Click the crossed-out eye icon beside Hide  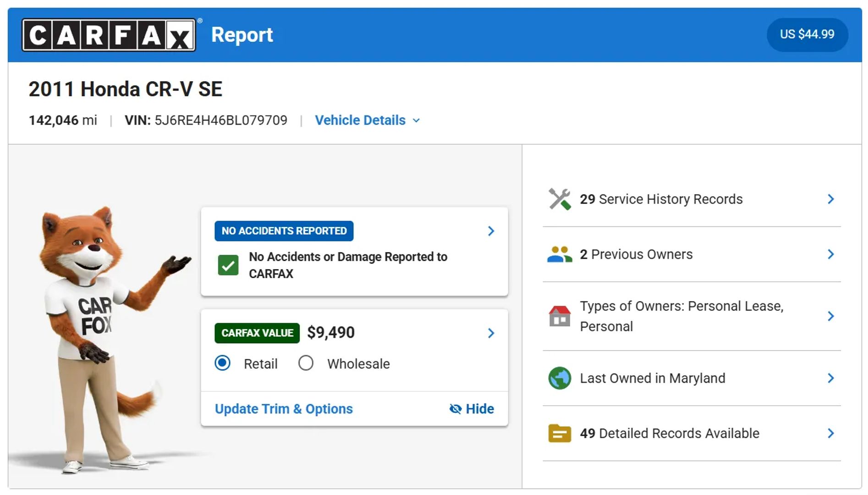456,409
